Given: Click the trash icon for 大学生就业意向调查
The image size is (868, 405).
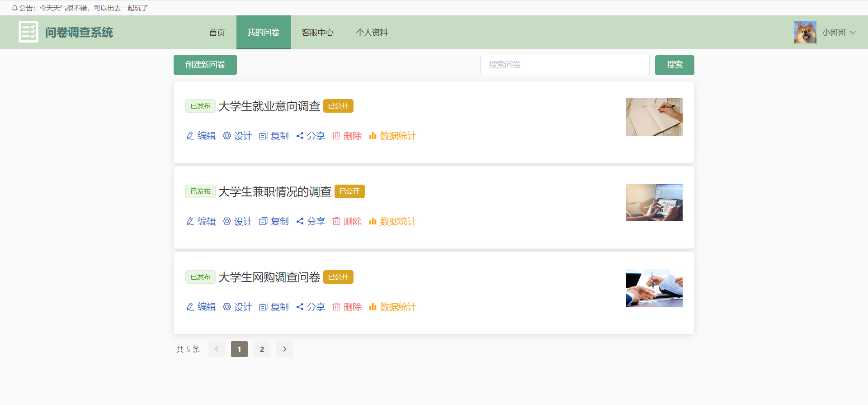Looking at the screenshot, I should (x=336, y=136).
